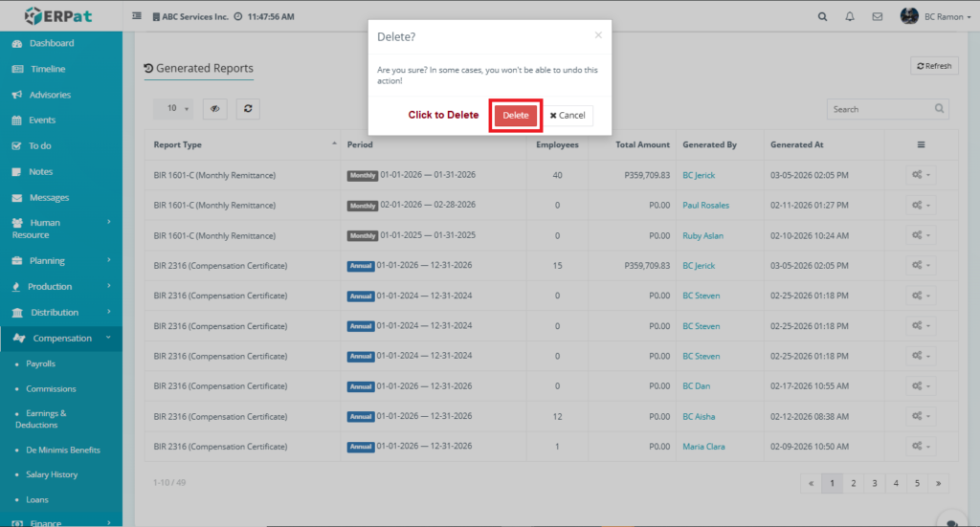Open the BC Ramon user profile menu

935,16
